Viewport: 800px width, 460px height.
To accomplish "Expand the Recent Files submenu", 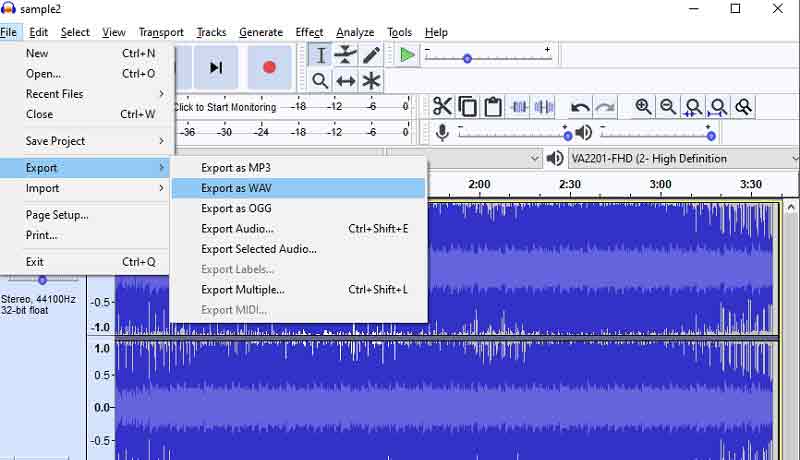I will (85, 94).
